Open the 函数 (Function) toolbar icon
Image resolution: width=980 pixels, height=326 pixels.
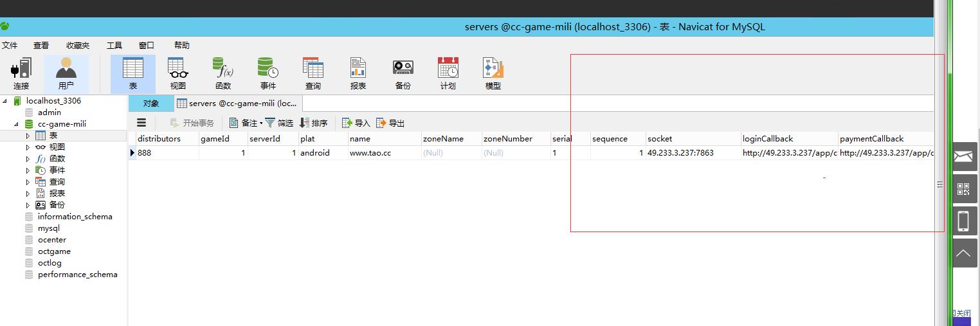click(222, 73)
